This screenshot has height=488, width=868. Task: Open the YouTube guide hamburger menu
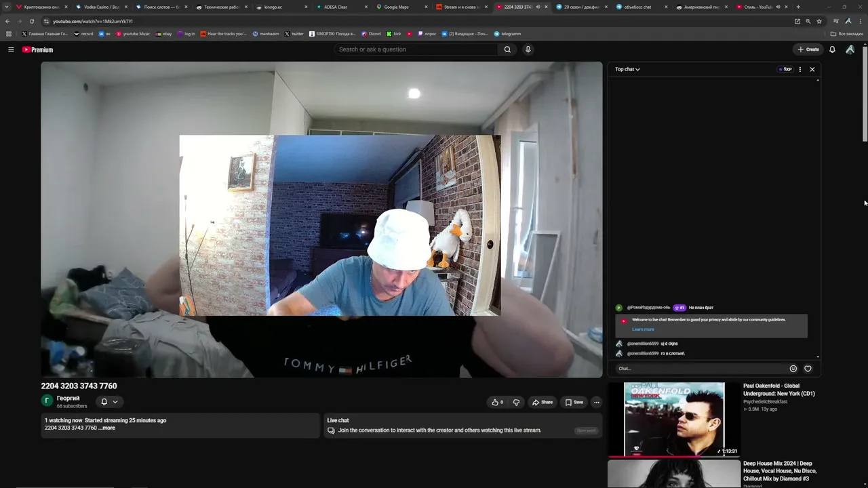[11, 49]
